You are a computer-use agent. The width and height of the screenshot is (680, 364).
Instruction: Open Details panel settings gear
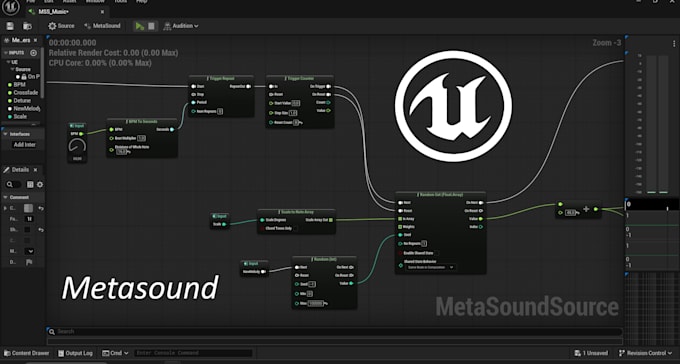pyautogui.click(x=39, y=185)
